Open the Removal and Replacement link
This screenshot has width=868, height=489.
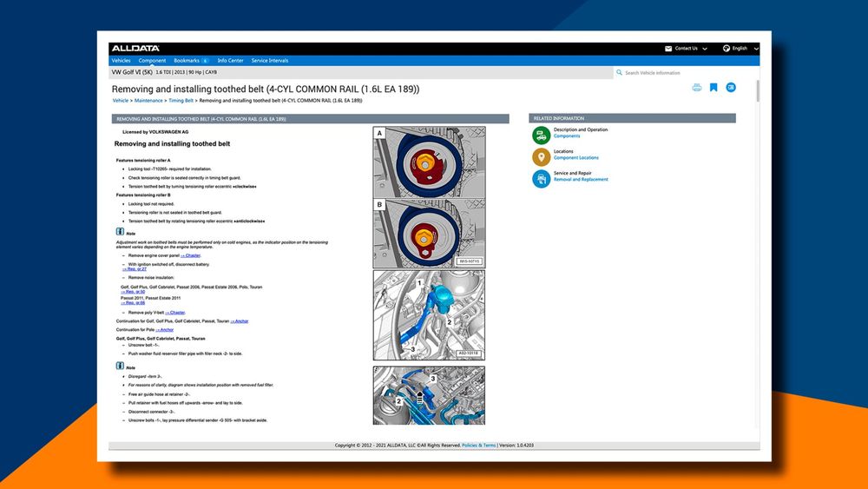pos(581,180)
